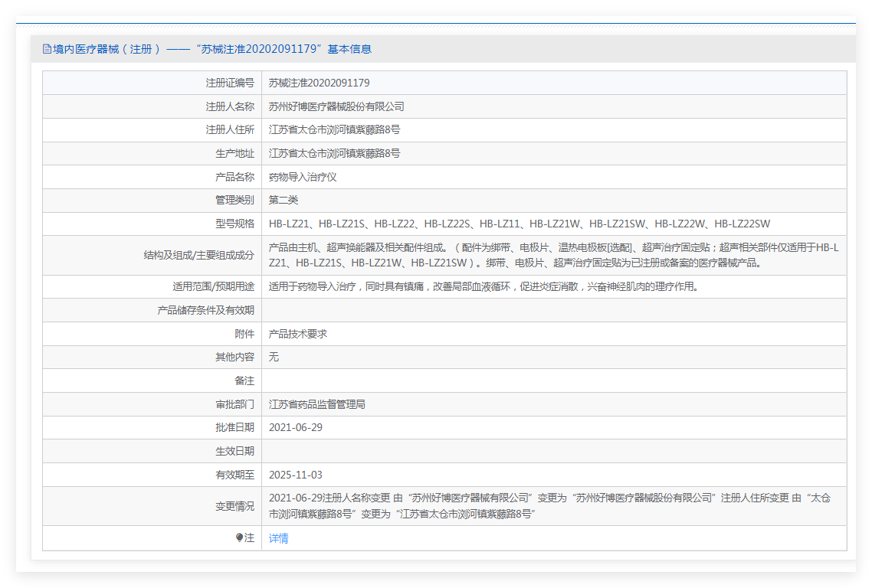
Task: Click the 有效期至 label
Action: 234,475
